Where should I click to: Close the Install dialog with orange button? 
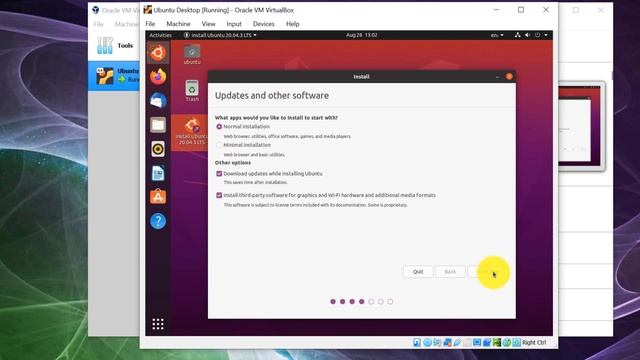tap(509, 76)
